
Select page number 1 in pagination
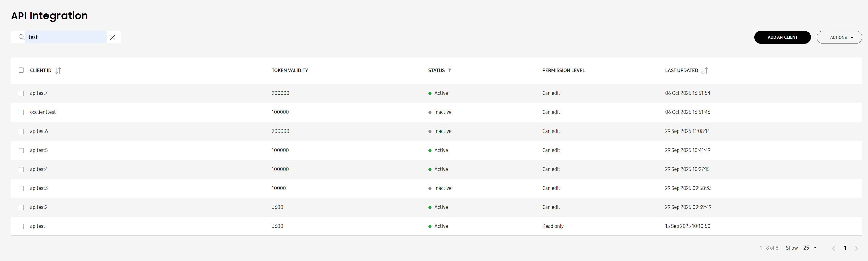845,248
